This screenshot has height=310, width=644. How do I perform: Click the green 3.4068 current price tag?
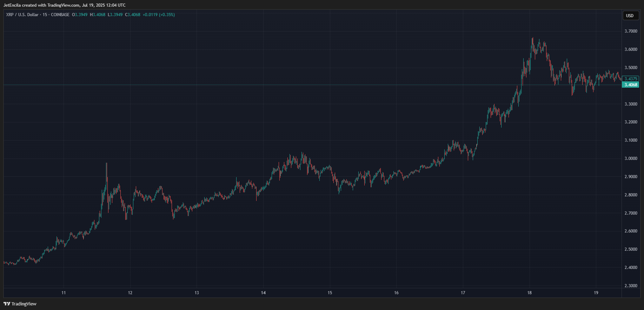tap(631, 85)
